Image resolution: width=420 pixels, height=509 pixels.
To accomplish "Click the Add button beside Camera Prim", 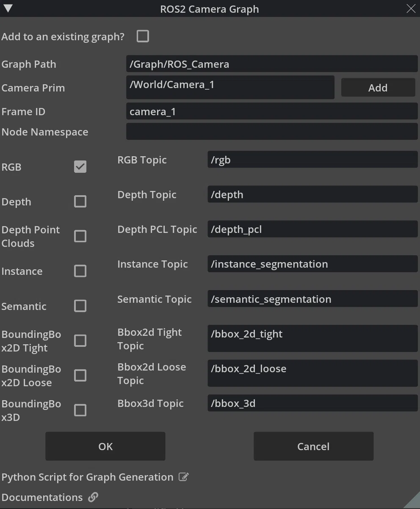I will 378,88.
